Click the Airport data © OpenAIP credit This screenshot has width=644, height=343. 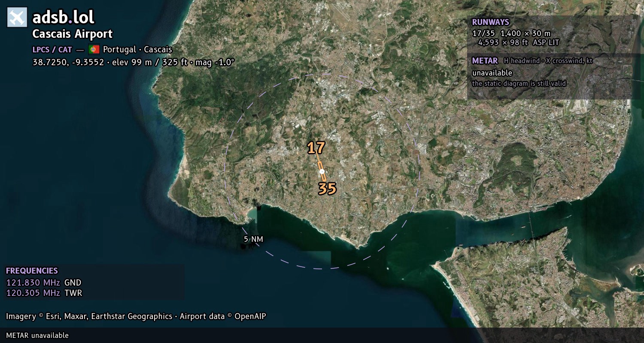pyautogui.click(x=223, y=316)
